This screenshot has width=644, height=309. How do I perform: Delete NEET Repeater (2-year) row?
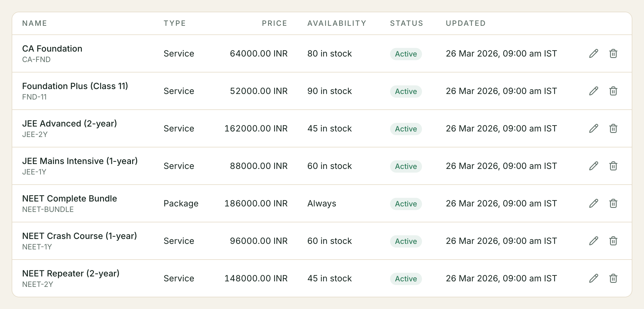point(613,278)
